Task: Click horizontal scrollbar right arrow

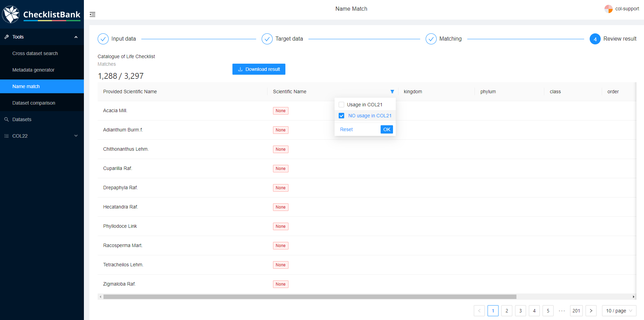Action: coord(633,297)
